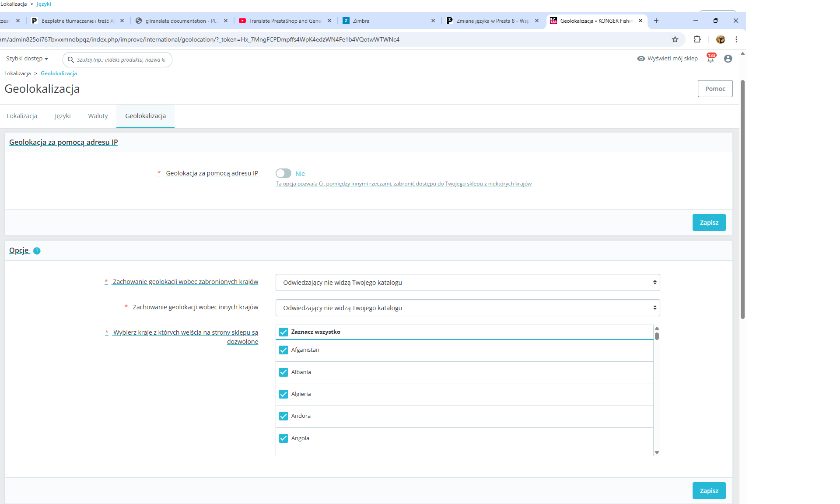The width and height of the screenshot is (840, 504).
Task: Click the Opcje help question-mark icon
Action: tap(37, 251)
